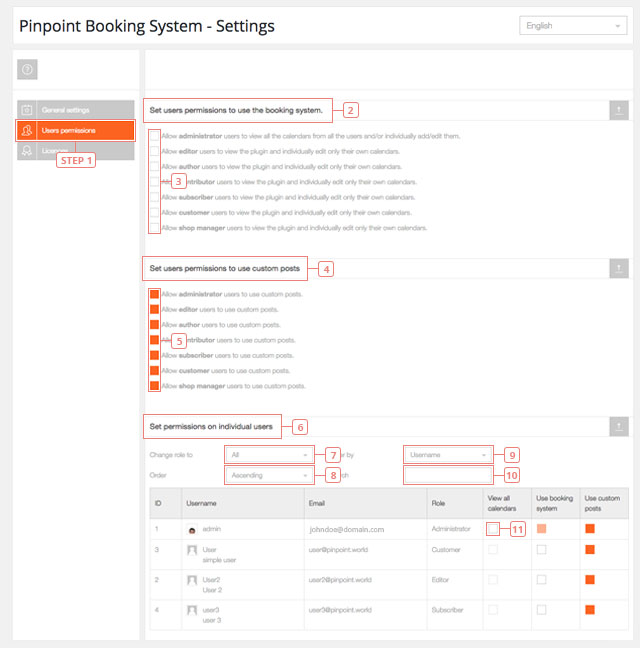Screen dimensions: 640x648
Task: Click the User2 avatar icon
Action: (x=192, y=581)
